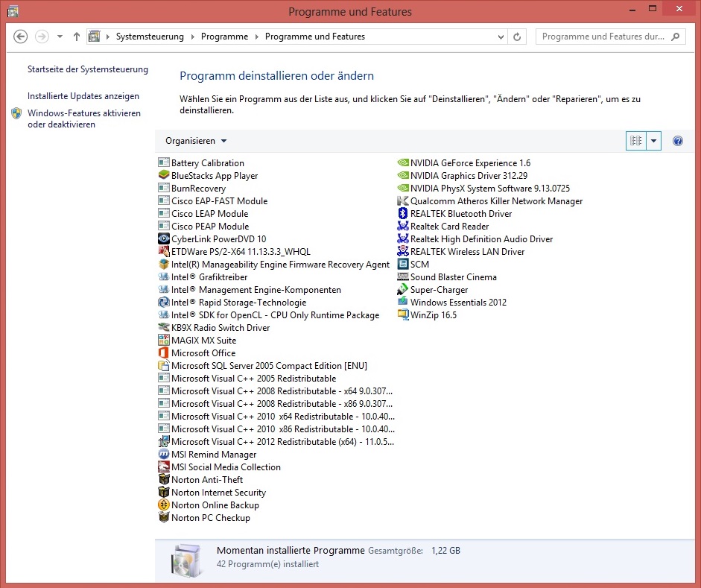
Task: Select Programme und Features breadcrumb
Action: [314, 37]
